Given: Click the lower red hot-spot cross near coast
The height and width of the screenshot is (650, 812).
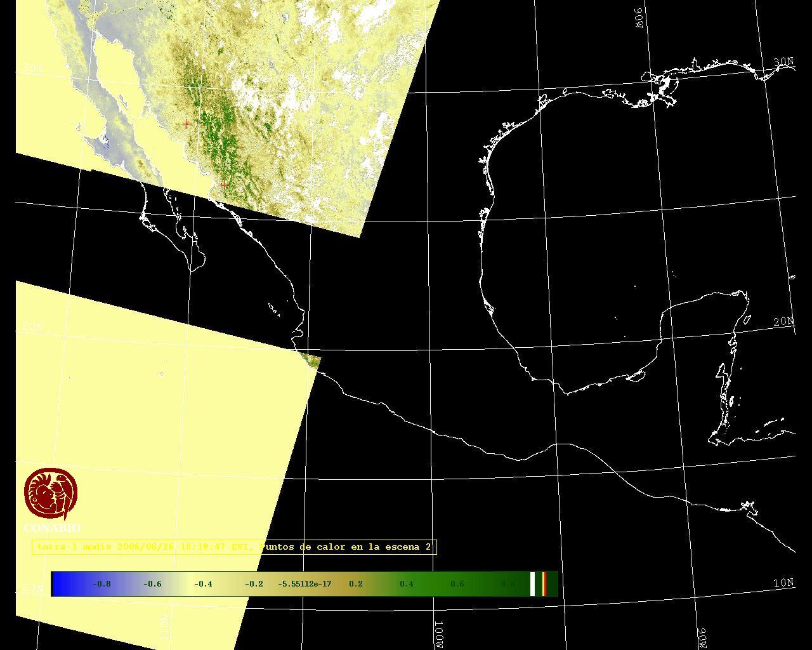Looking at the screenshot, I should tap(223, 184).
